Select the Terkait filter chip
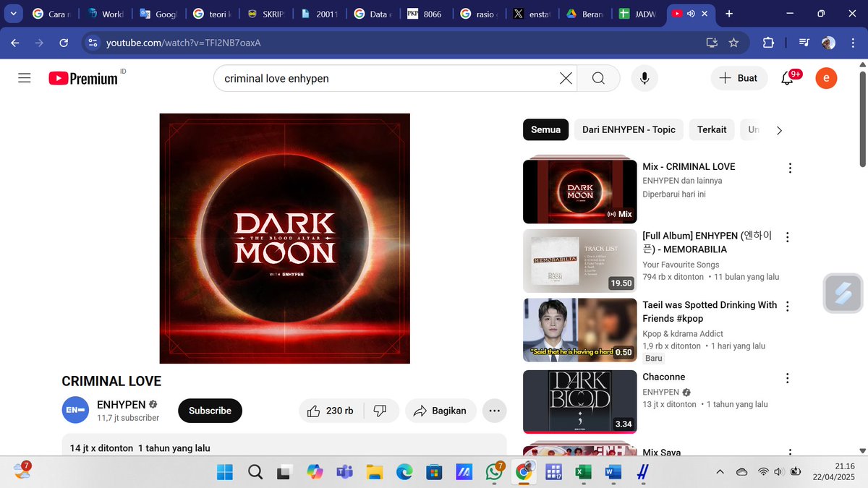The width and height of the screenshot is (868, 488). pos(712,129)
